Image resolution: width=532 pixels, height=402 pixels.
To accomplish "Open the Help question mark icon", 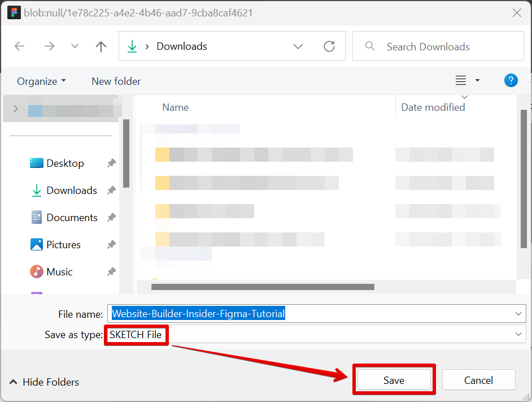I will pyautogui.click(x=511, y=81).
